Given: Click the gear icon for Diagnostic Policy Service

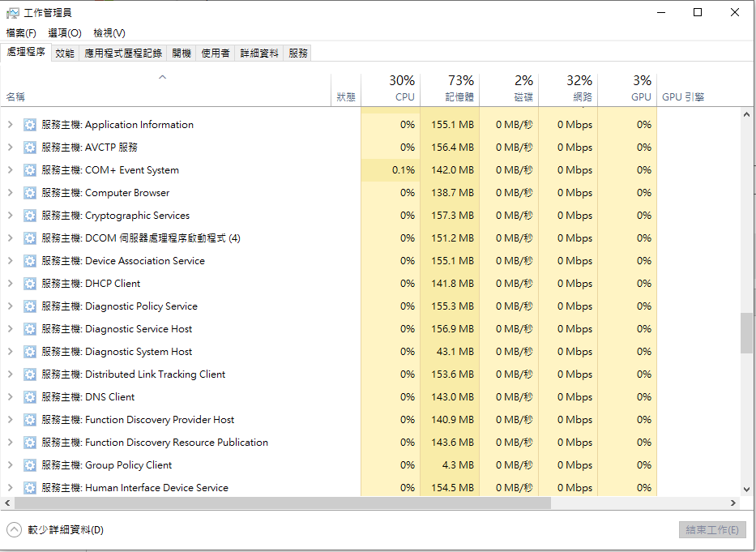Looking at the screenshot, I should click(30, 306).
